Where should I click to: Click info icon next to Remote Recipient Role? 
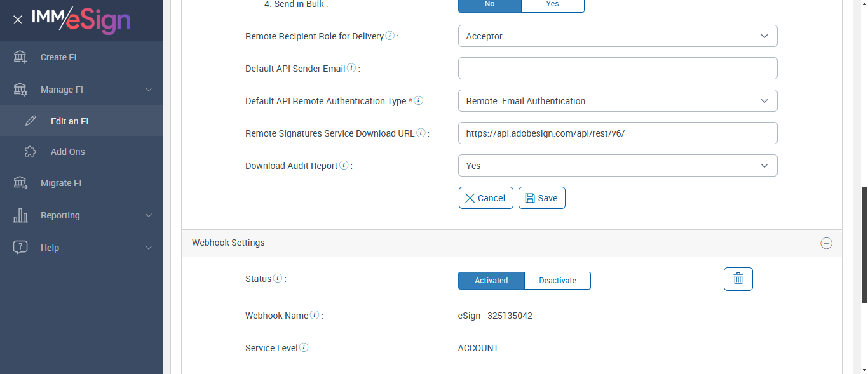click(390, 36)
